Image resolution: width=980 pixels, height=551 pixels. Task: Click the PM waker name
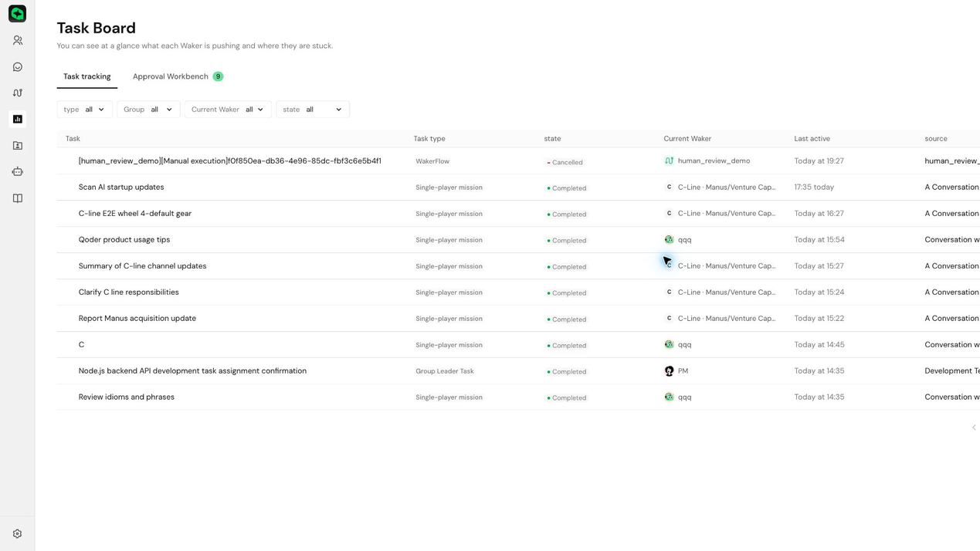683,371
